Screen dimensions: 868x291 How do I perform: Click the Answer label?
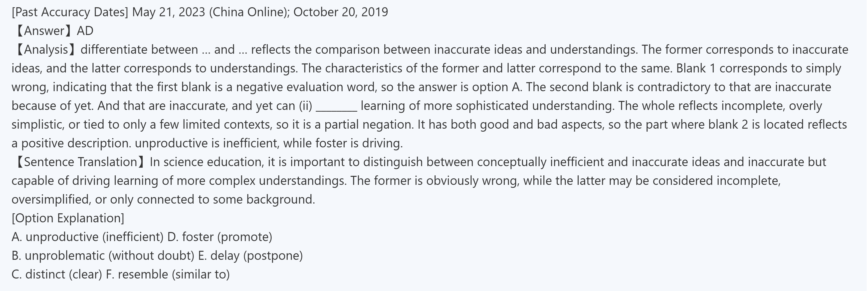tap(43, 31)
